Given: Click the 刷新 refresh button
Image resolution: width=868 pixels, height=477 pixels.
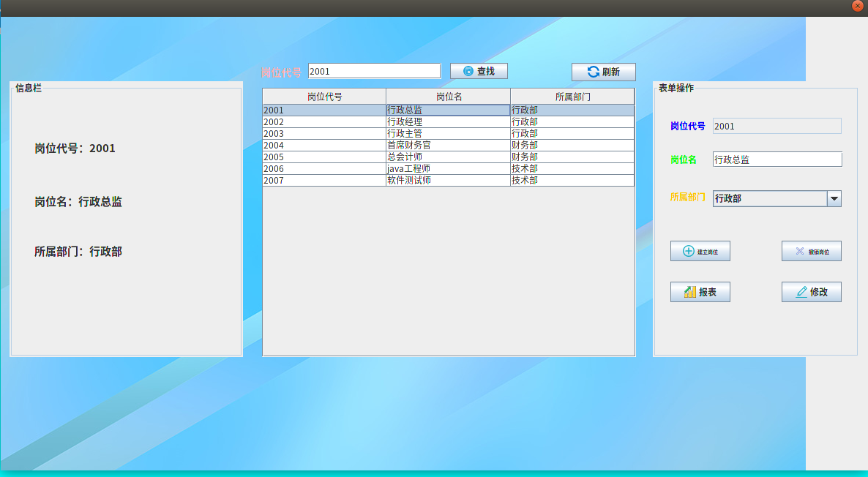Looking at the screenshot, I should point(603,72).
